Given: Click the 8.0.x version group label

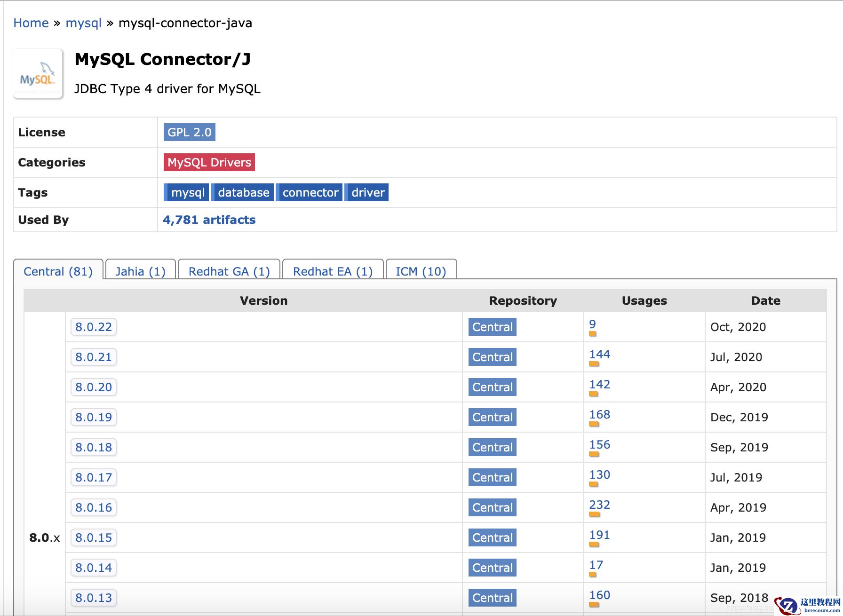Looking at the screenshot, I should point(45,537).
